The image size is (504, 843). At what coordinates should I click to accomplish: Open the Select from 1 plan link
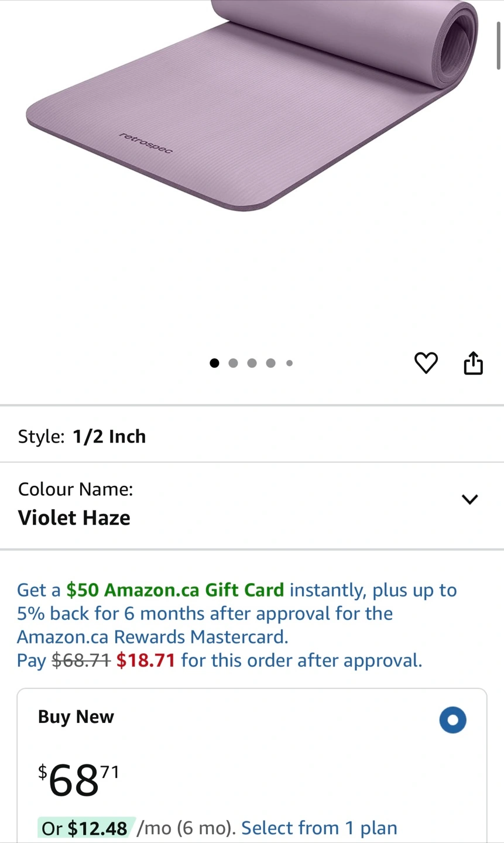[x=319, y=828]
